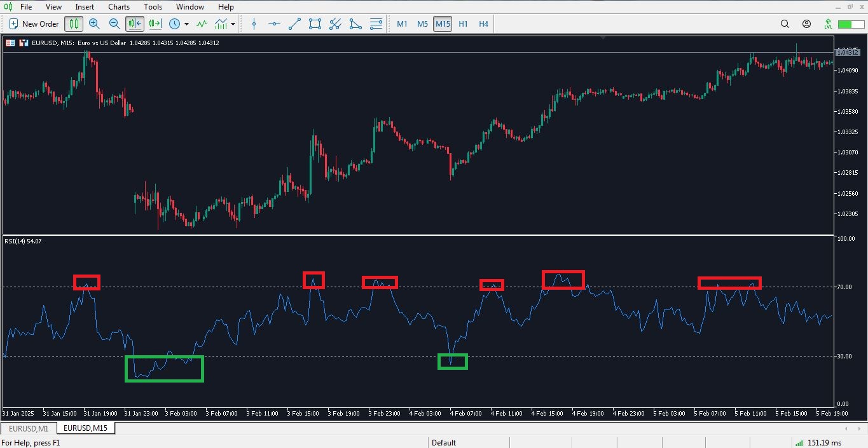
Task: Toggle candlestick chart type button
Action: click(74, 24)
